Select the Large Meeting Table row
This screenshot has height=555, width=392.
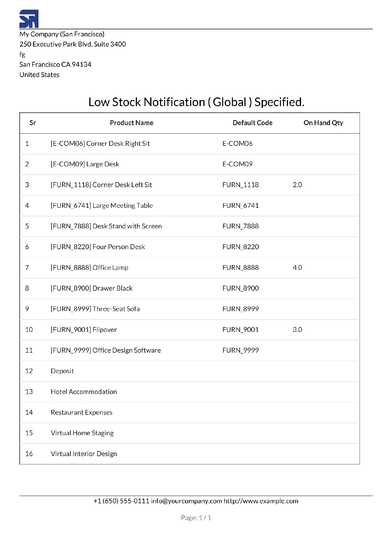tap(190, 206)
